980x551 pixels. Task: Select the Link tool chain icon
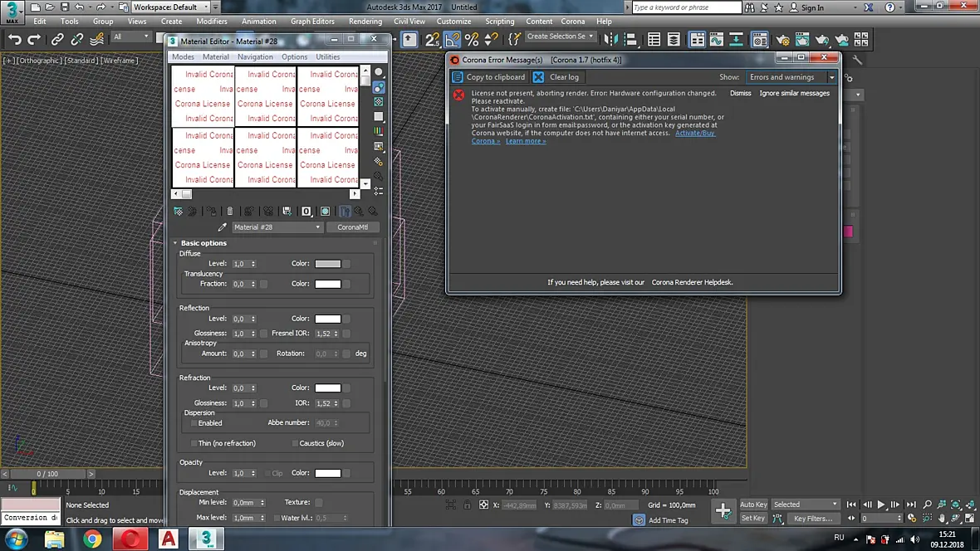point(56,39)
